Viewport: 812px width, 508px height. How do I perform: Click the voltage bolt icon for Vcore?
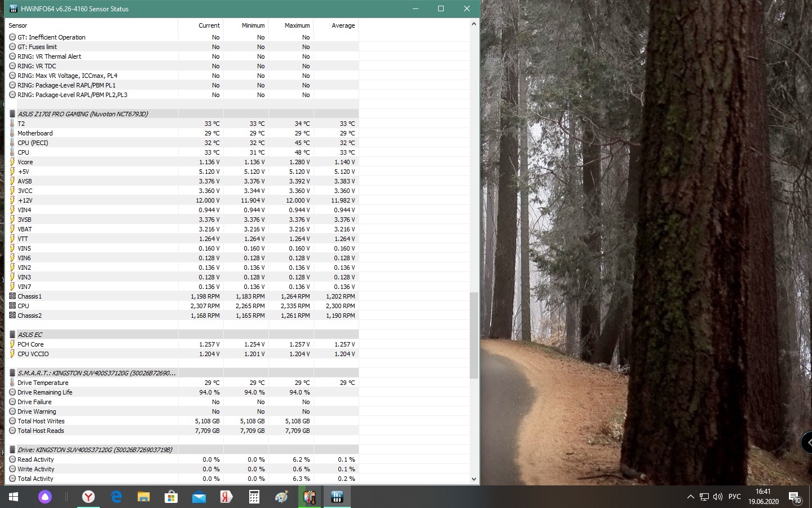click(x=12, y=162)
